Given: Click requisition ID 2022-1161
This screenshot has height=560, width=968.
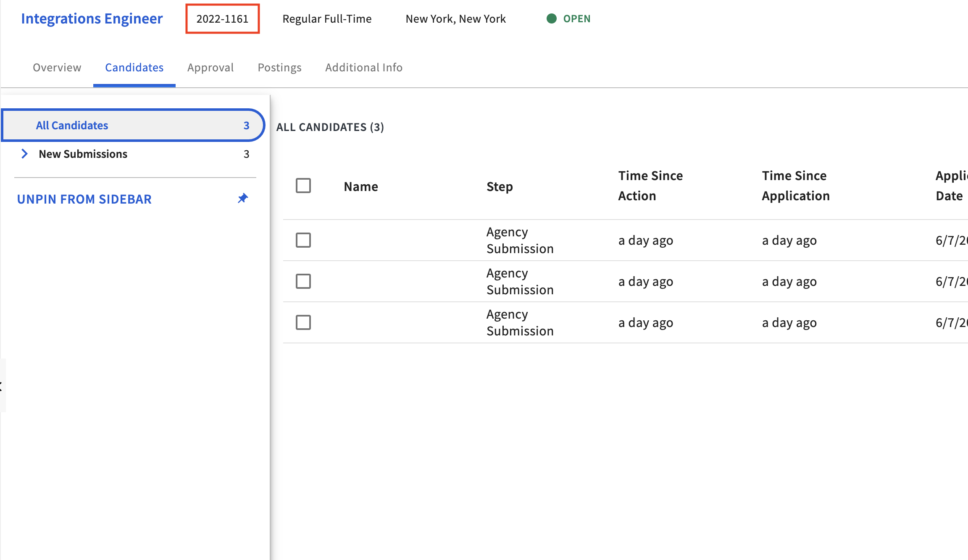Looking at the screenshot, I should click(222, 18).
